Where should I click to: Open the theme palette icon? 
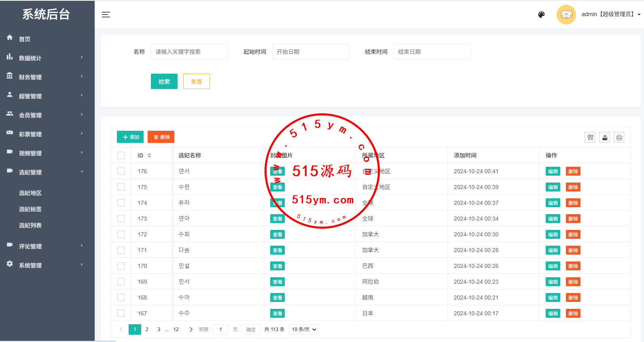pos(541,15)
